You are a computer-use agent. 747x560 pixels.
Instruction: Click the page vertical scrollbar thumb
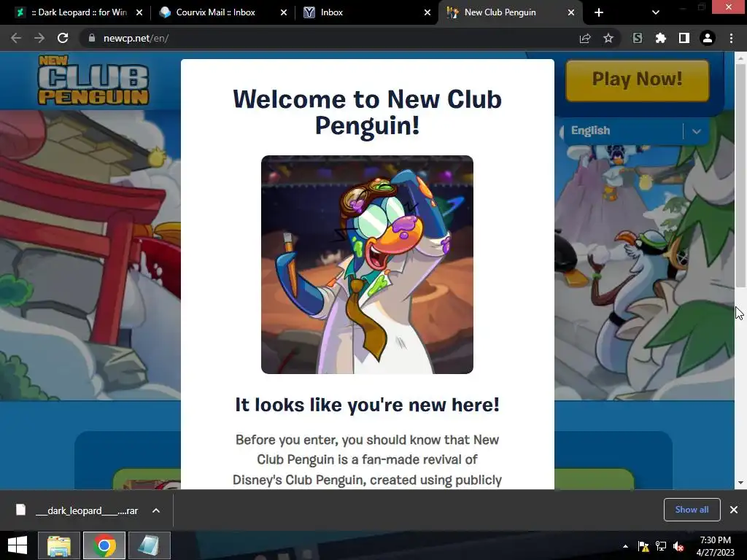(x=740, y=175)
